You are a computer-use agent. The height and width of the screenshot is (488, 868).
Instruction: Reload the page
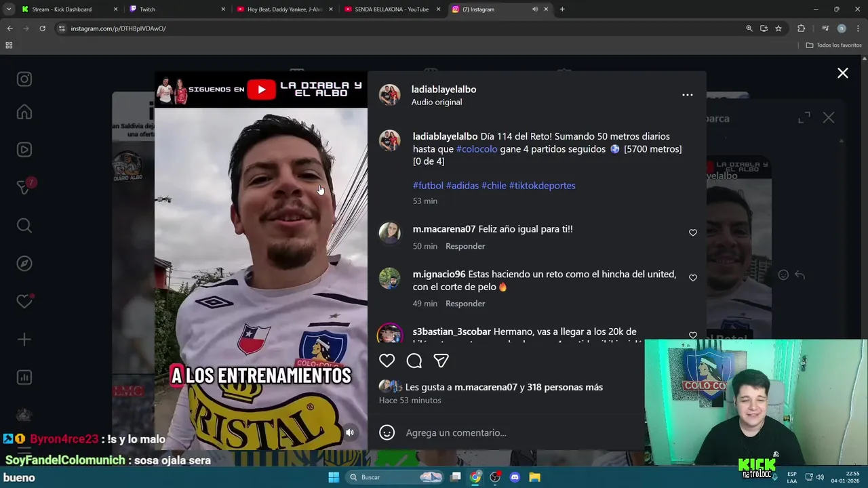pos(42,28)
